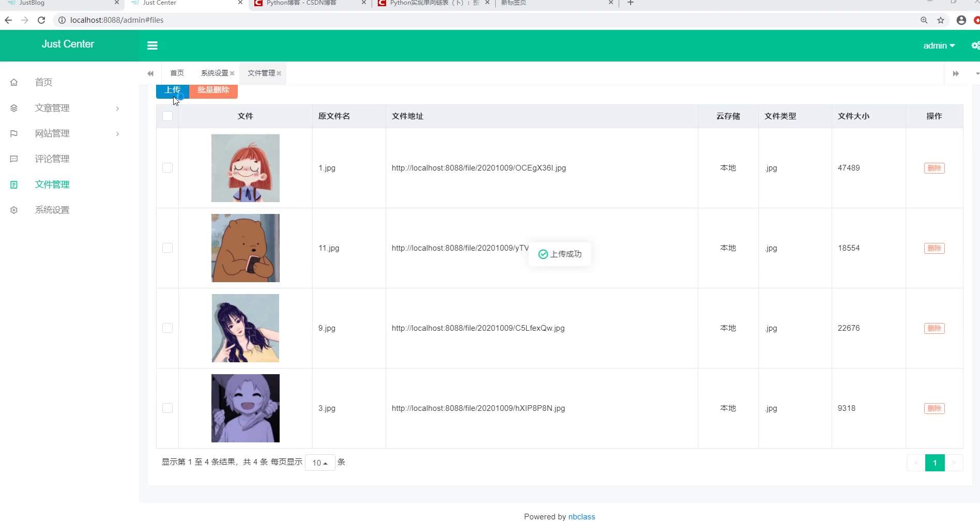Delete the 11.jpg file with 删除

(935, 248)
